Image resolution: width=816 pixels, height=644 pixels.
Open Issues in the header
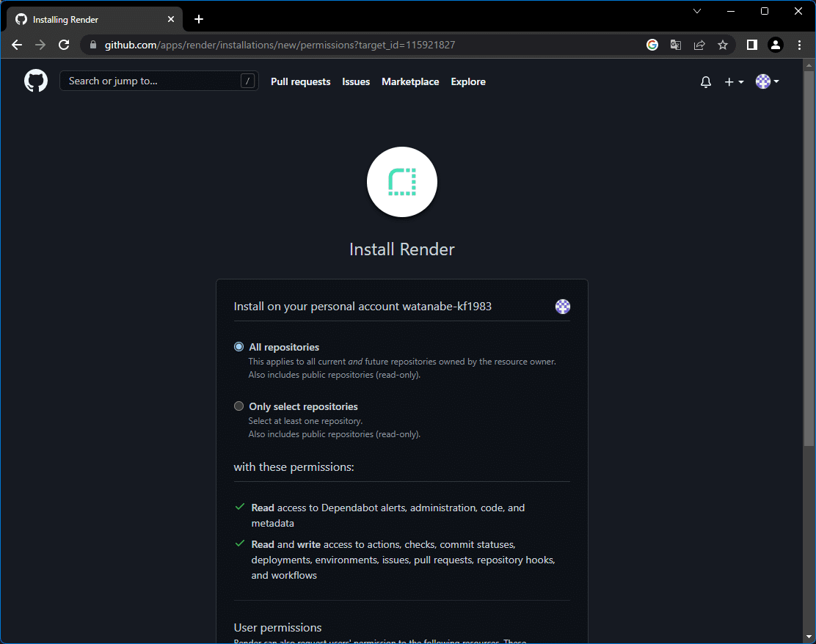(356, 81)
